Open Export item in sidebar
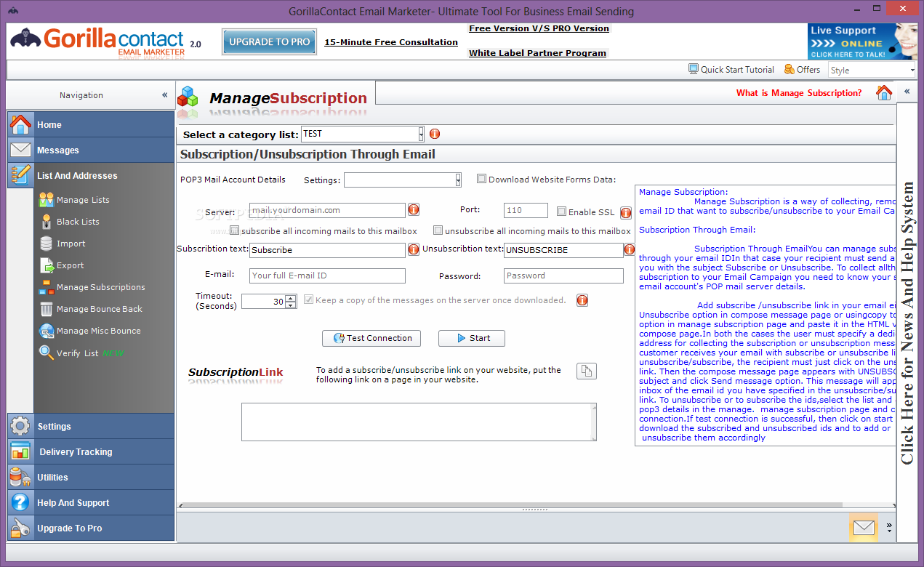924x567 pixels. (70, 265)
